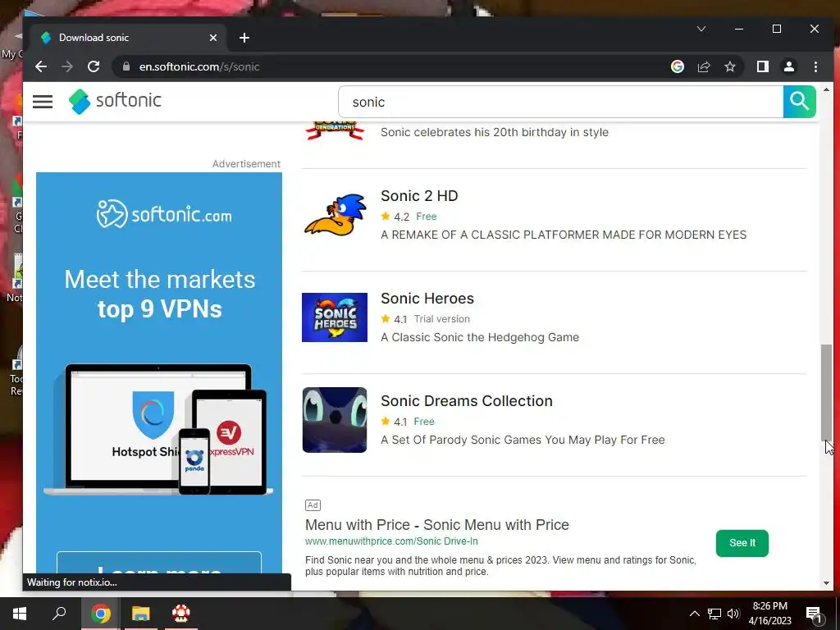Click the green See It button
The width and height of the screenshot is (840, 630).
pyautogui.click(x=742, y=543)
